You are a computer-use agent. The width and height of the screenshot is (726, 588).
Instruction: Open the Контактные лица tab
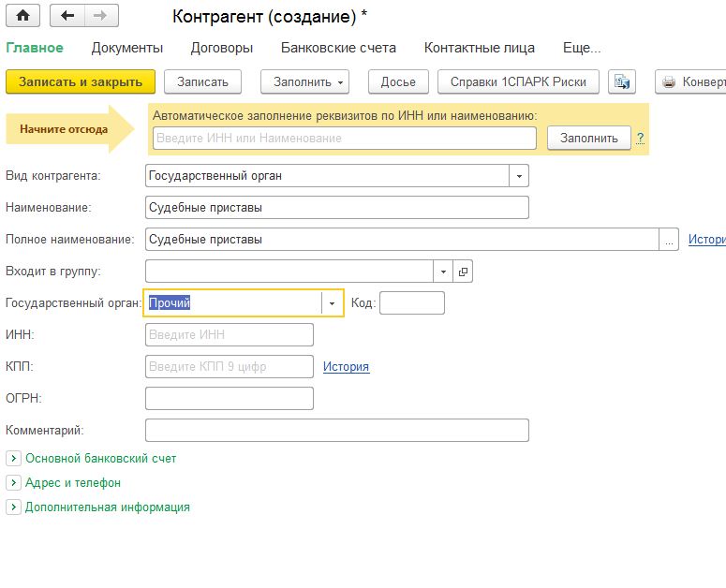(480, 48)
